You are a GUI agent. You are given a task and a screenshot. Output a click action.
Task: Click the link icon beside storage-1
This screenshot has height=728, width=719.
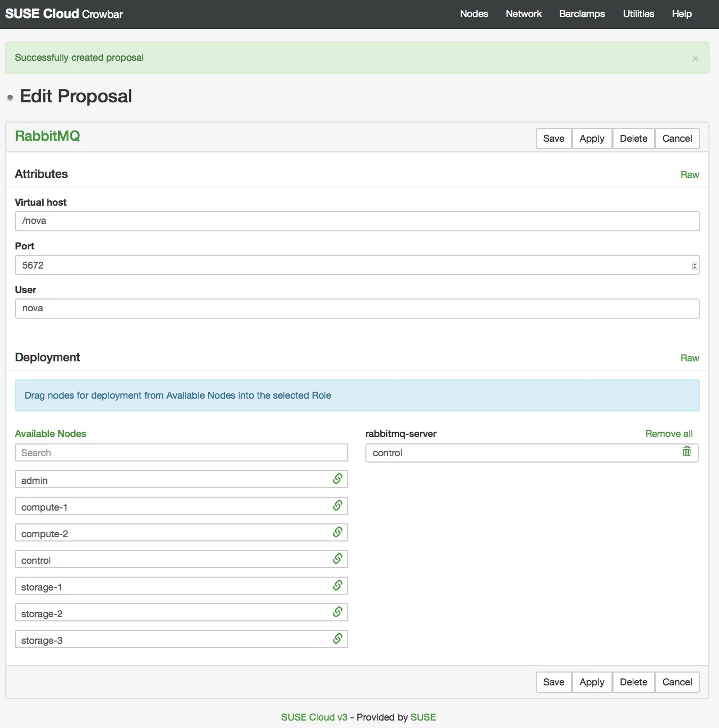coord(338,585)
